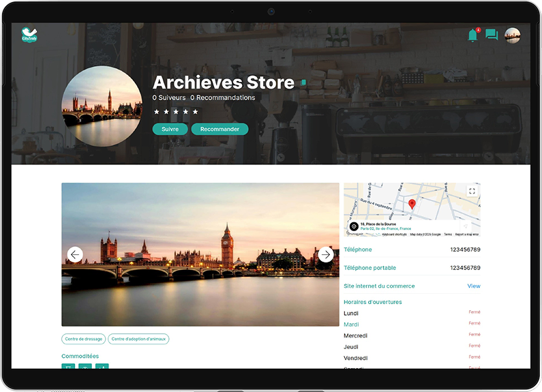Click the green status square beside Archieves Store
The width and height of the screenshot is (542, 392).
click(303, 82)
